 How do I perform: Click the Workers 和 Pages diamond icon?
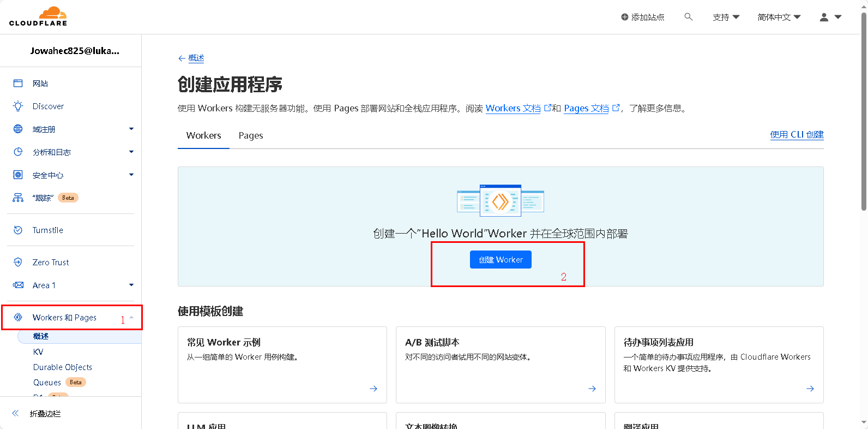(18, 318)
